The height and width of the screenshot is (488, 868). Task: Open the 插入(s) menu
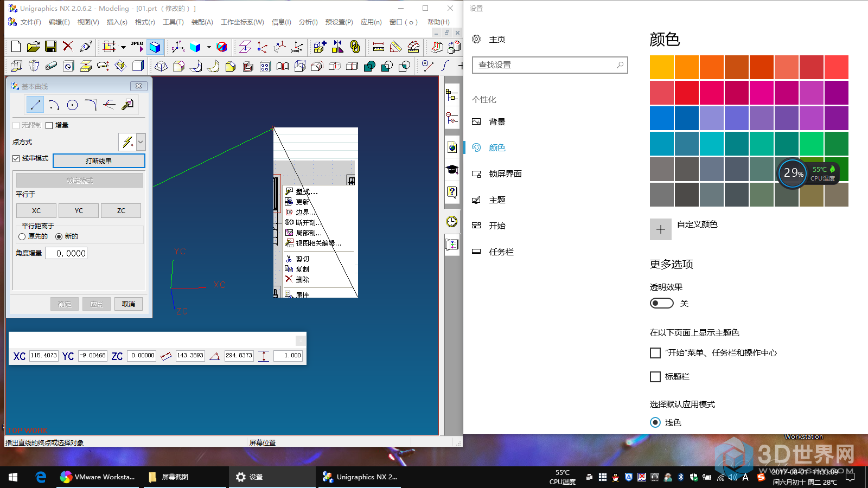117,22
